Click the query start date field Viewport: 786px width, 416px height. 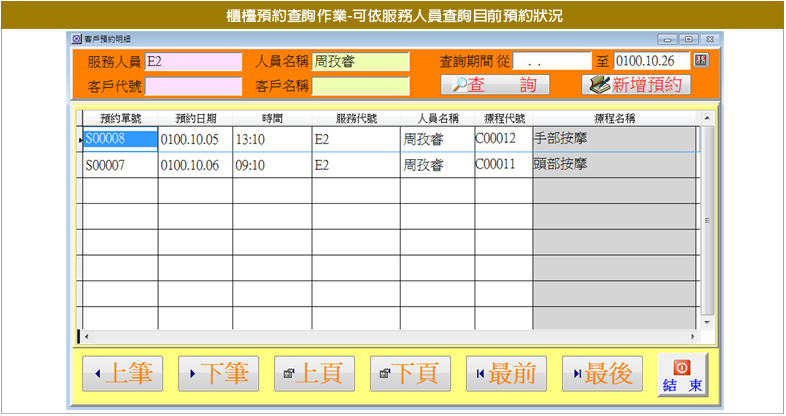(x=552, y=62)
